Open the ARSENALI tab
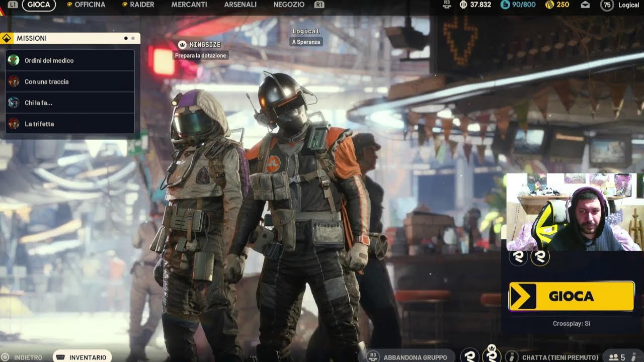Image resolution: width=644 pixels, height=362 pixels. (x=240, y=5)
